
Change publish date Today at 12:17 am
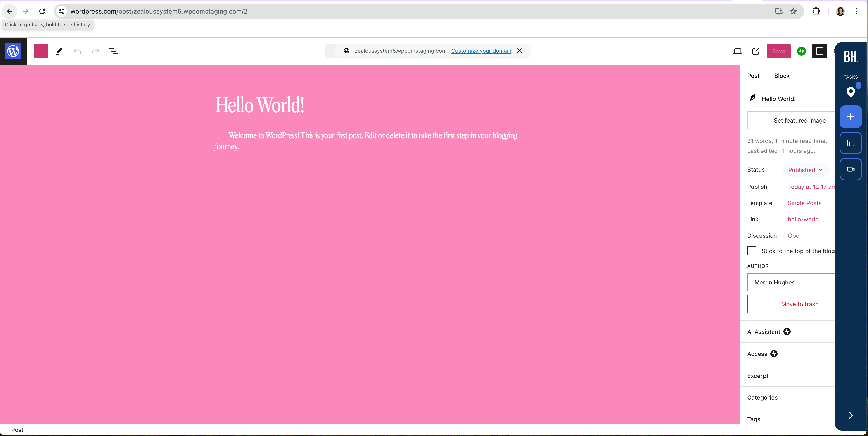click(x=811, y=187)
